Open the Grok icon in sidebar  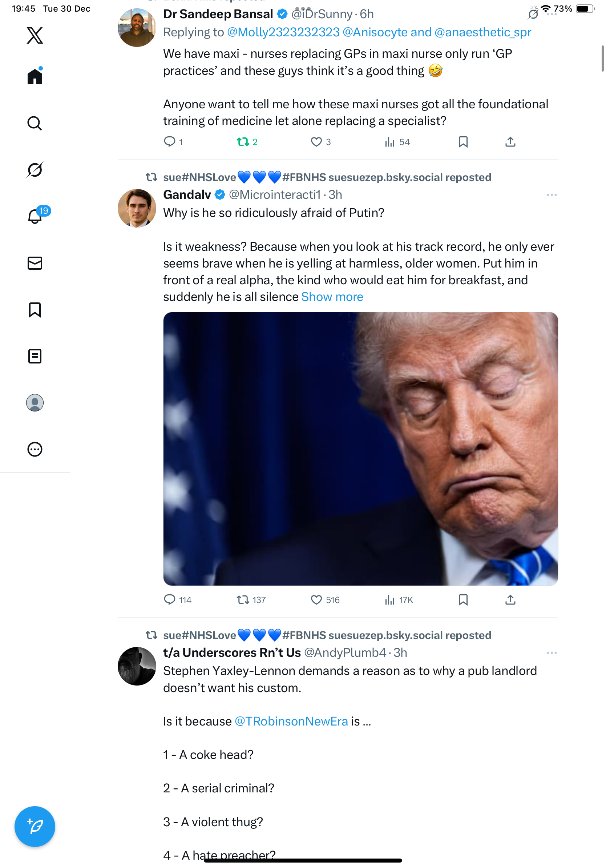pyautogui.click(x=35, y=170)
